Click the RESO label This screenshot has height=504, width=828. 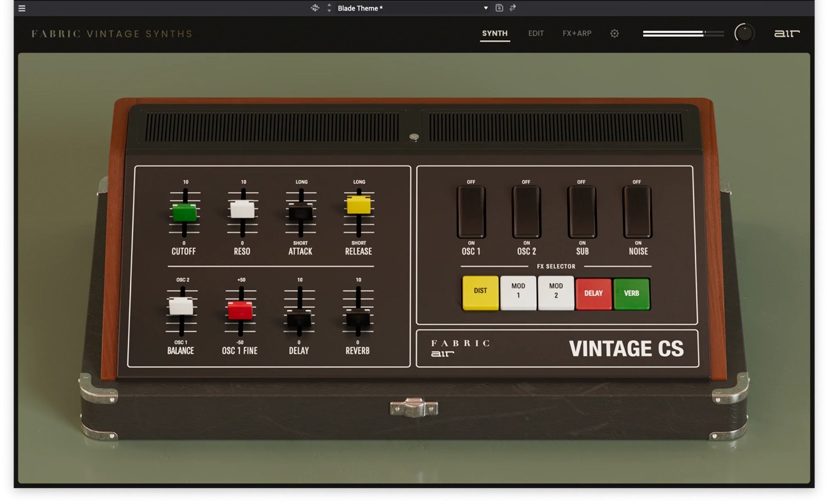click(242, 251)
